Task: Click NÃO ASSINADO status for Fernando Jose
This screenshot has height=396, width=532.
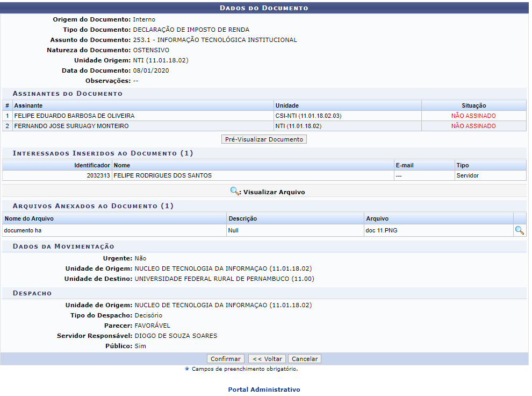Action: pos(473,126)
